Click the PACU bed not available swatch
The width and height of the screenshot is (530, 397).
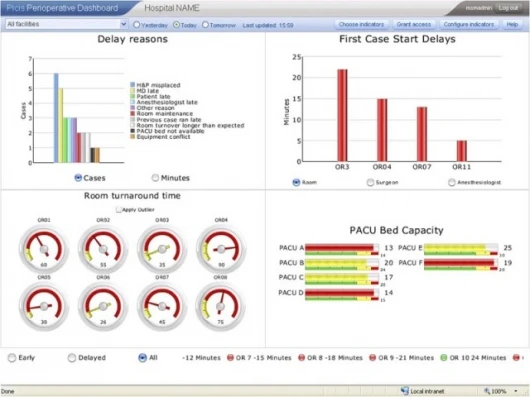(132, 131)
